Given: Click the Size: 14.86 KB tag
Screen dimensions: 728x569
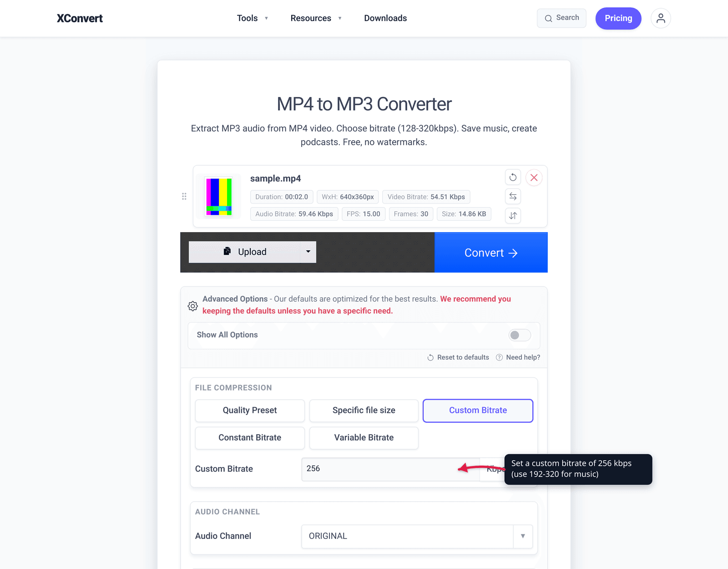Looking at the screenshot, I should click(464, 214).
